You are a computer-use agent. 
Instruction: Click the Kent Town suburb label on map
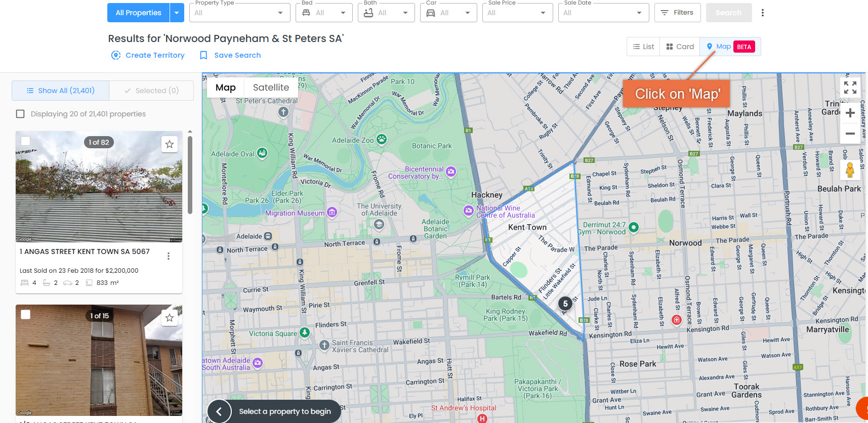click(x=527, y=227)
